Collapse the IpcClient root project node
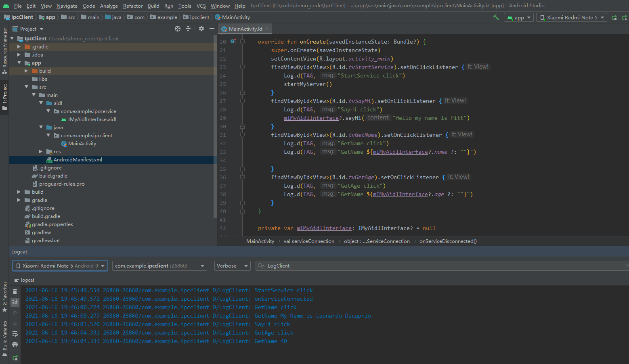Screen dimensions: 629x364 click(x=12, y=38)
